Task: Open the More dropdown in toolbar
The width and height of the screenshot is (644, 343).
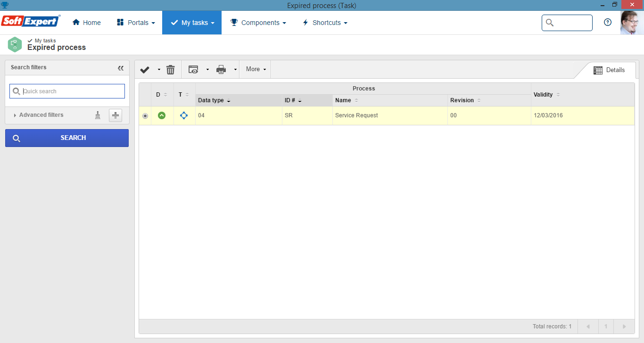Action: [x=255, y=69]
